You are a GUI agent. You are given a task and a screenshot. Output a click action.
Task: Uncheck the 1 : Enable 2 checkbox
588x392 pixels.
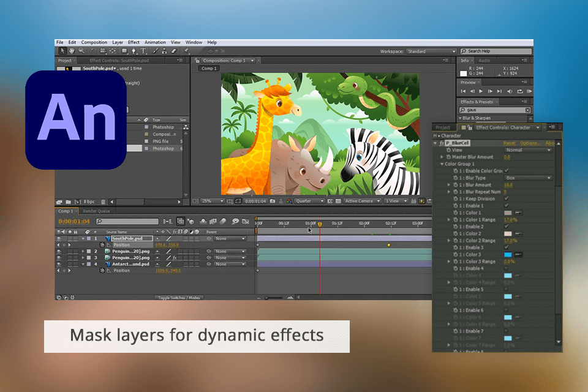point(507,227)
